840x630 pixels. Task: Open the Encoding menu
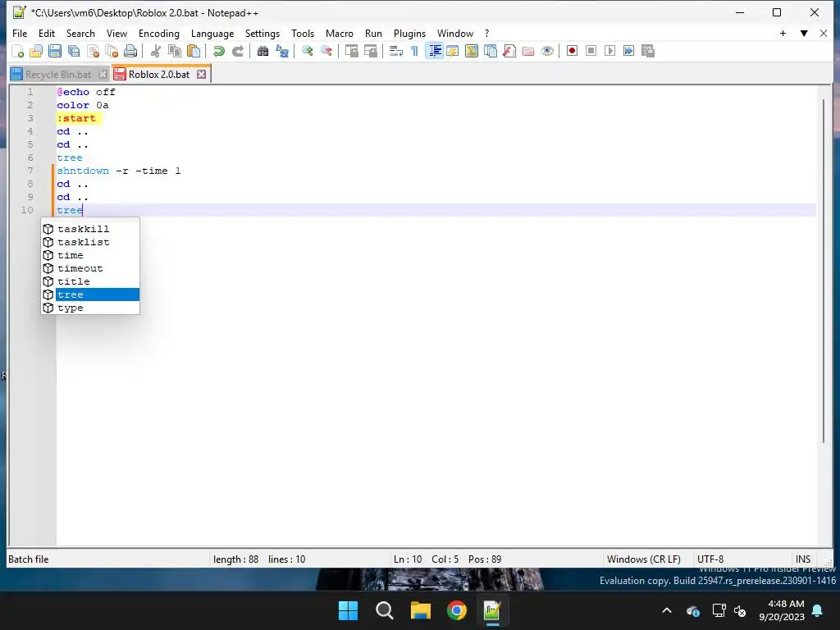tap(159, 33)
